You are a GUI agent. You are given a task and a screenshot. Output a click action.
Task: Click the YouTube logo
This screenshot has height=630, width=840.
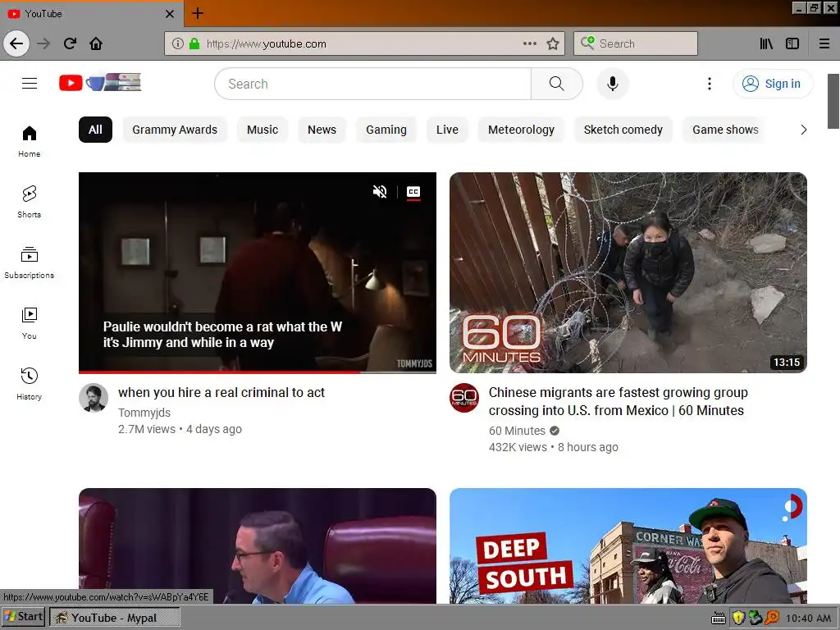point(100,83)
